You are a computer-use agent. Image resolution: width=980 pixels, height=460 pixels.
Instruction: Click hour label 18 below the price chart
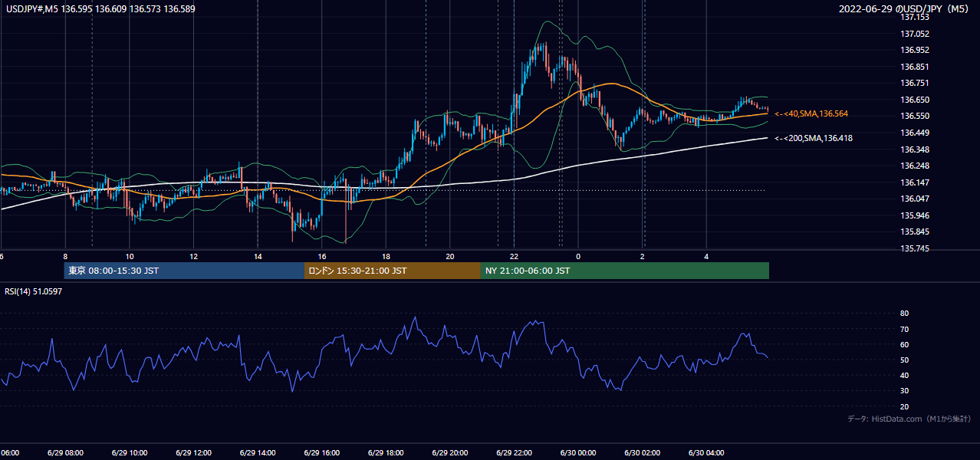coord(386,257)
